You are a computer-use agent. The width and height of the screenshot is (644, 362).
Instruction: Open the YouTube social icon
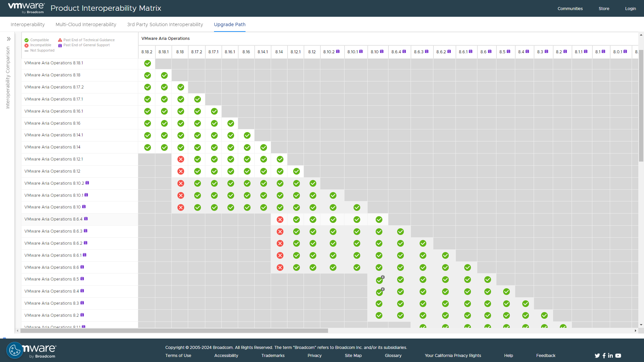coord(618,356)
